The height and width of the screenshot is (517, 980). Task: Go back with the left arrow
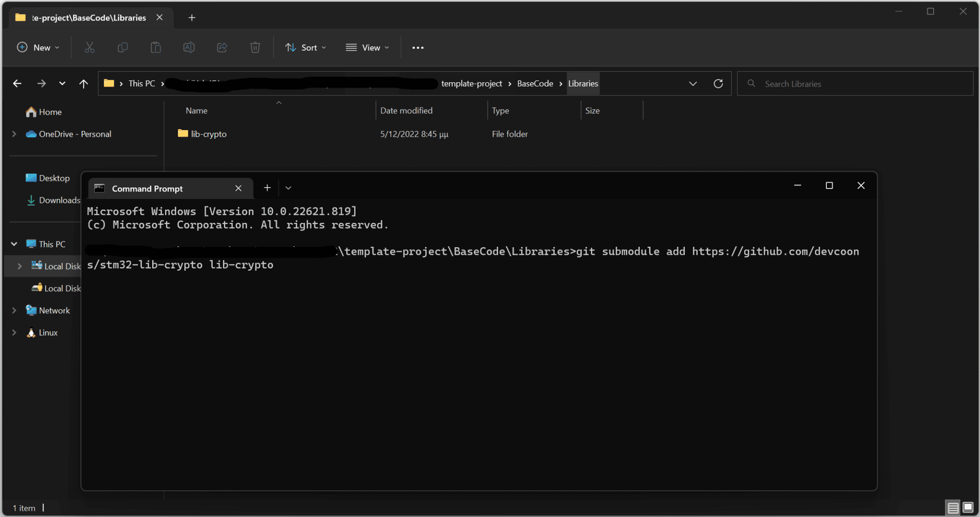17,84
